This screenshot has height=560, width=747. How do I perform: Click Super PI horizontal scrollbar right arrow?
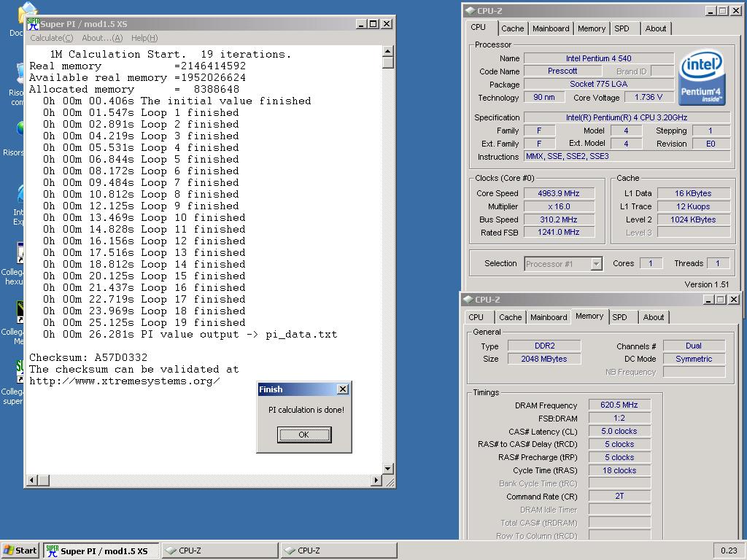[x=376, y=480]
